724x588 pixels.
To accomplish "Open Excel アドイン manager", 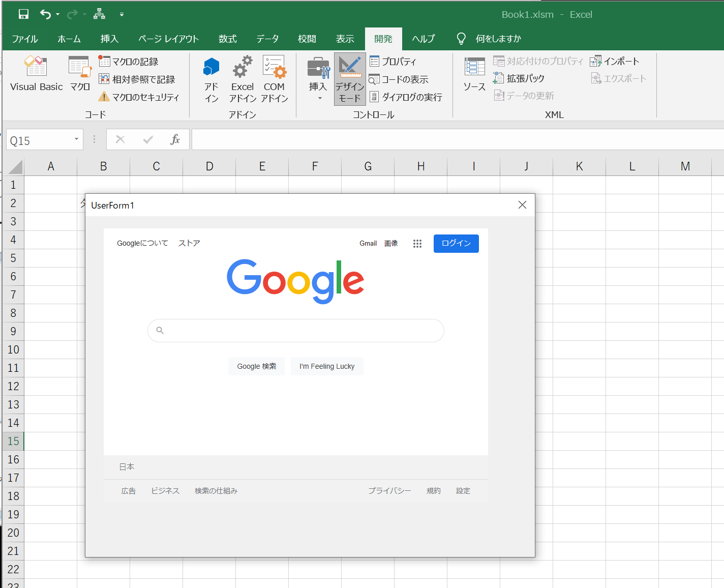I will (x=243, y=79).
